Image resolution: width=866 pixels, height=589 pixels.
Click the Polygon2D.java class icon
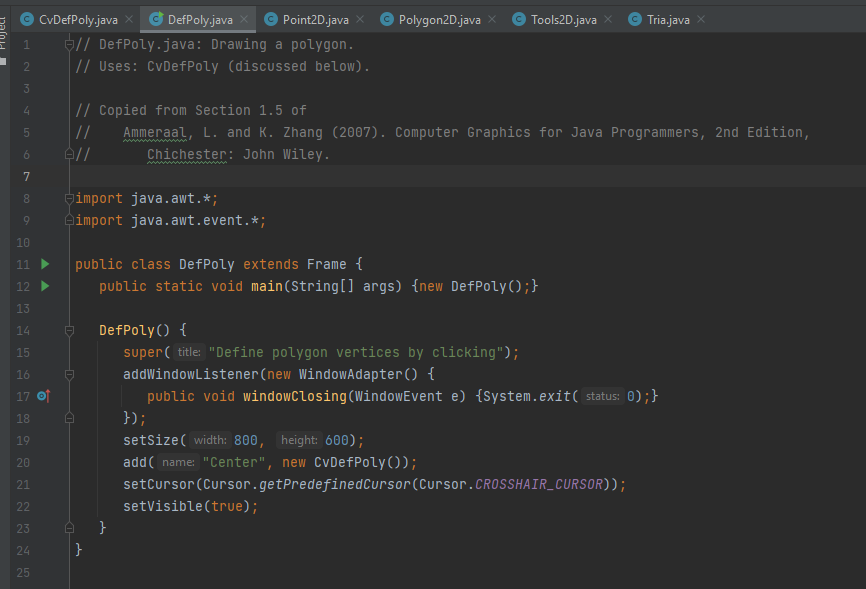click(387, 19)
